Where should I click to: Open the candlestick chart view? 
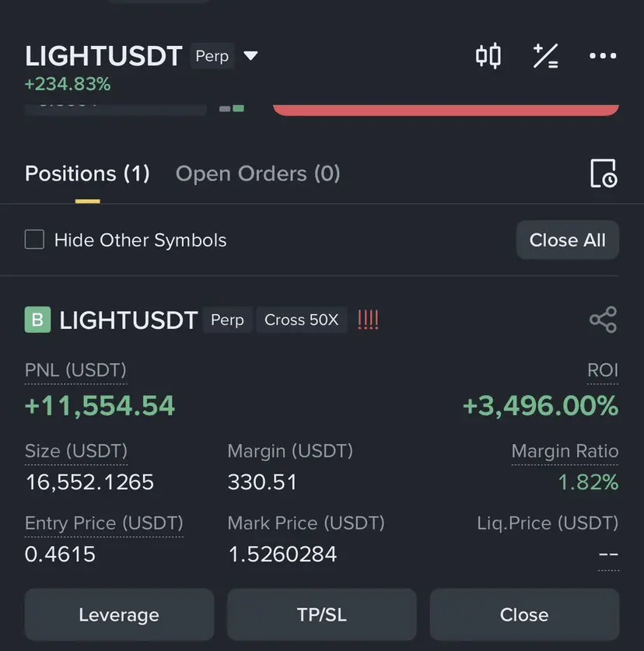(488, 56)
